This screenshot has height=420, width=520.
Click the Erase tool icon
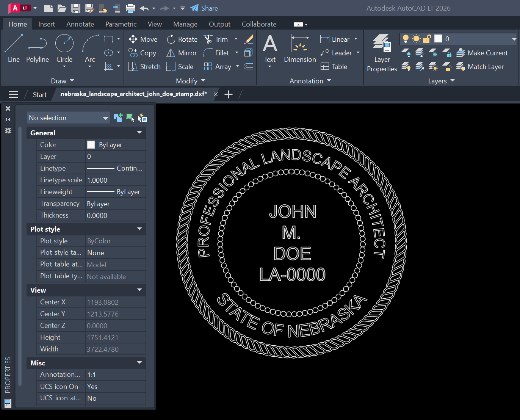[249, 39]
